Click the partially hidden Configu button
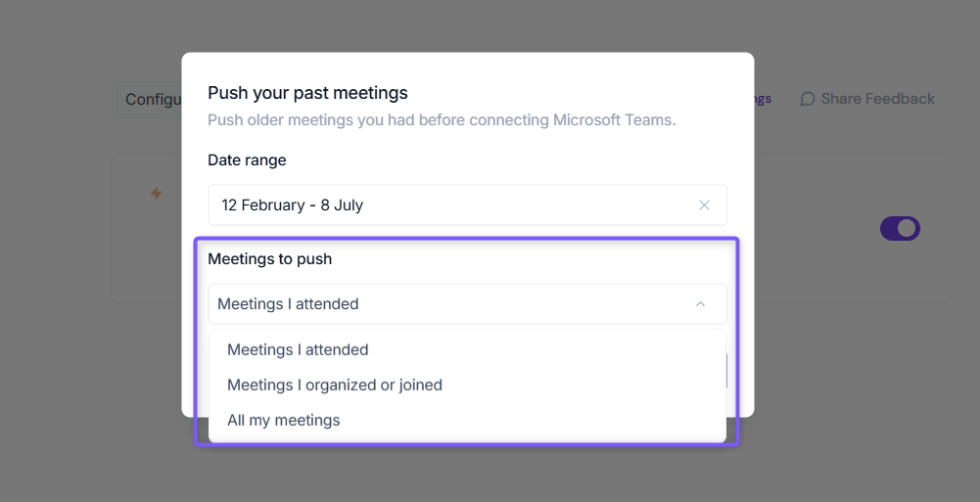The image size is (980, 502). coord(148,99)
